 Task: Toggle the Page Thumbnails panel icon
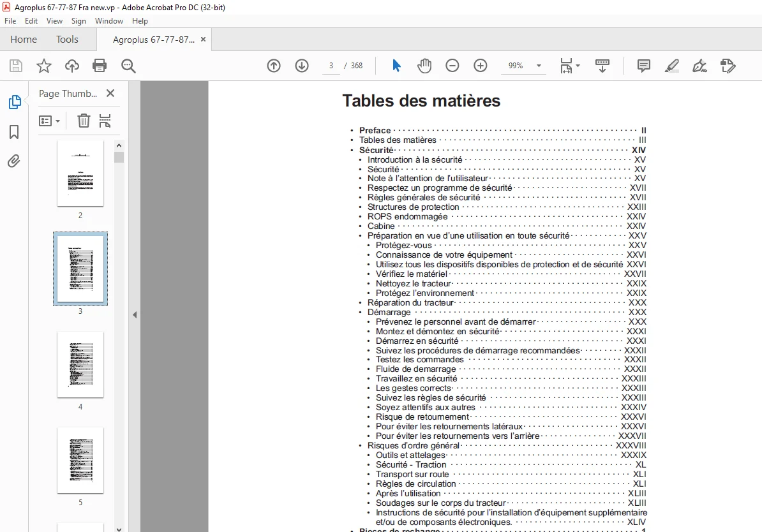15,102
